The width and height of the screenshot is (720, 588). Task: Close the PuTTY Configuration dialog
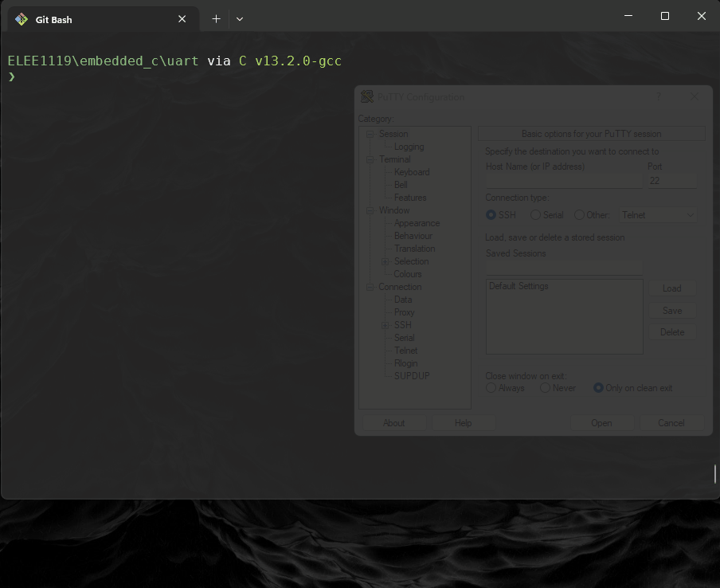click(695, 96)
